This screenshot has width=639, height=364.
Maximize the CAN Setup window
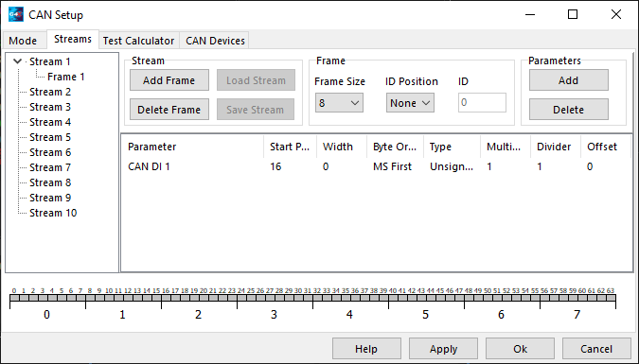pos(573,15)
